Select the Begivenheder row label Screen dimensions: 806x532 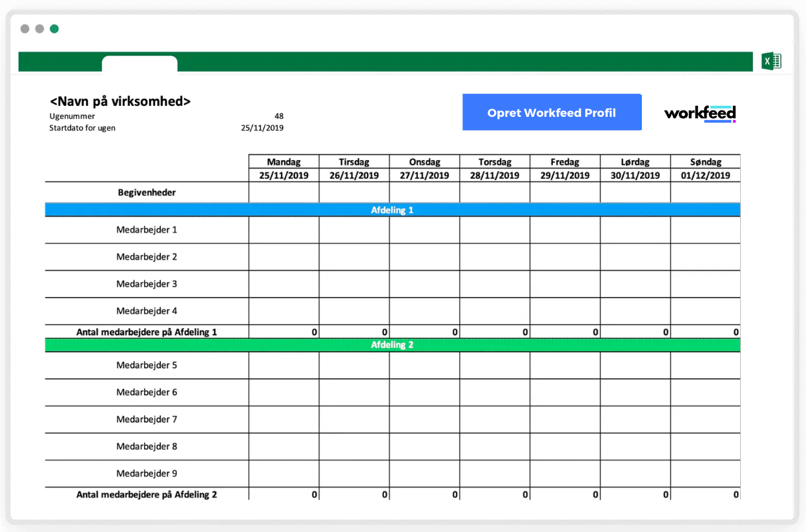145,192
